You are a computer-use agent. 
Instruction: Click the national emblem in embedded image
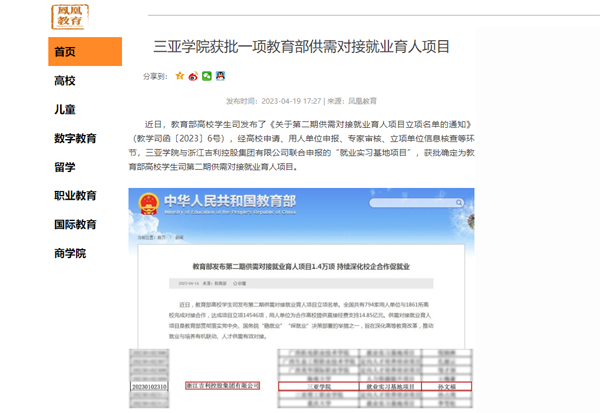pyautogui.click(x=148, y=204)
